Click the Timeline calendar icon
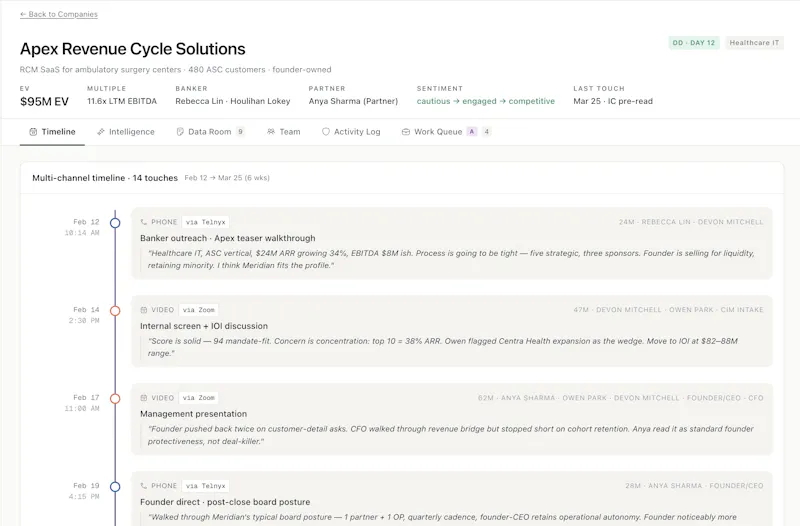This screenshot has width=800, height=526. click(33, 132)
